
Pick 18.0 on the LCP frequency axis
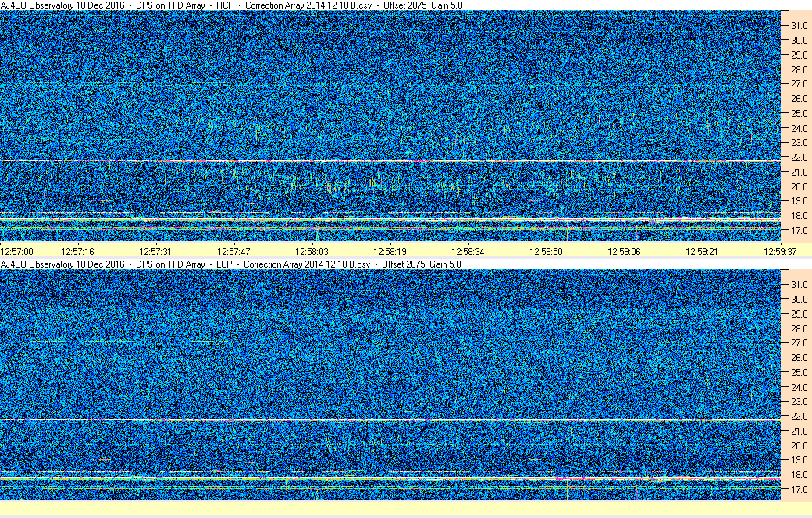tap(799, 474)
